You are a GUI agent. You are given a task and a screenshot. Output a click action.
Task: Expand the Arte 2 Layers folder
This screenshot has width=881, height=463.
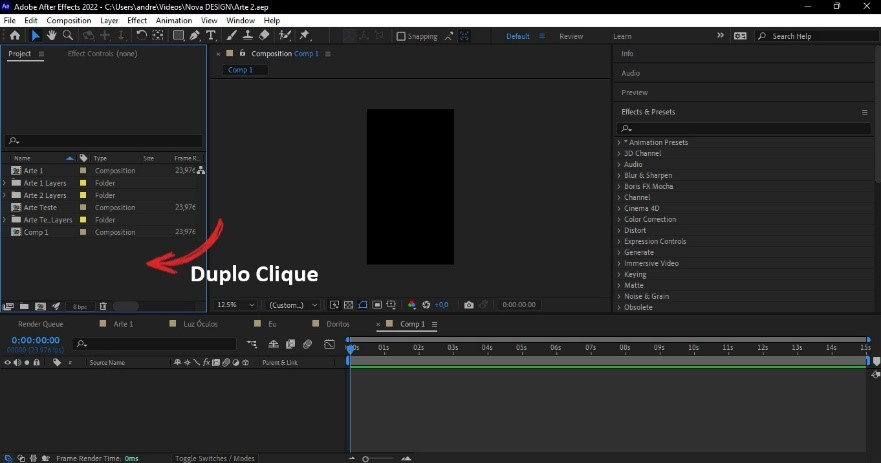[4, 196]
